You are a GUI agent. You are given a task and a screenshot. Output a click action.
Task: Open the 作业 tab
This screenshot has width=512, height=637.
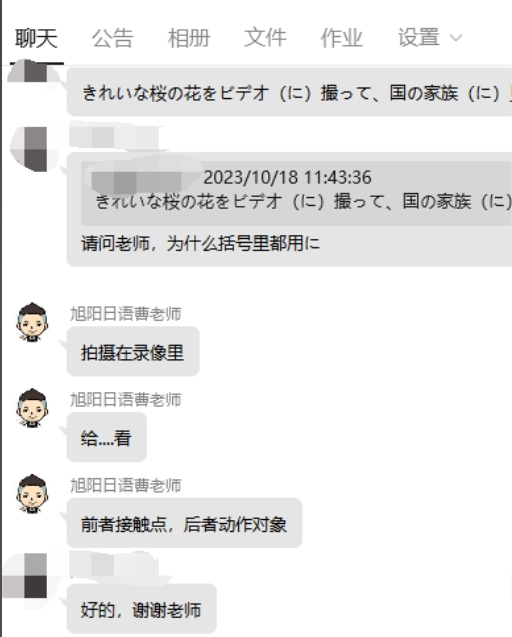(x=342, y=39)
